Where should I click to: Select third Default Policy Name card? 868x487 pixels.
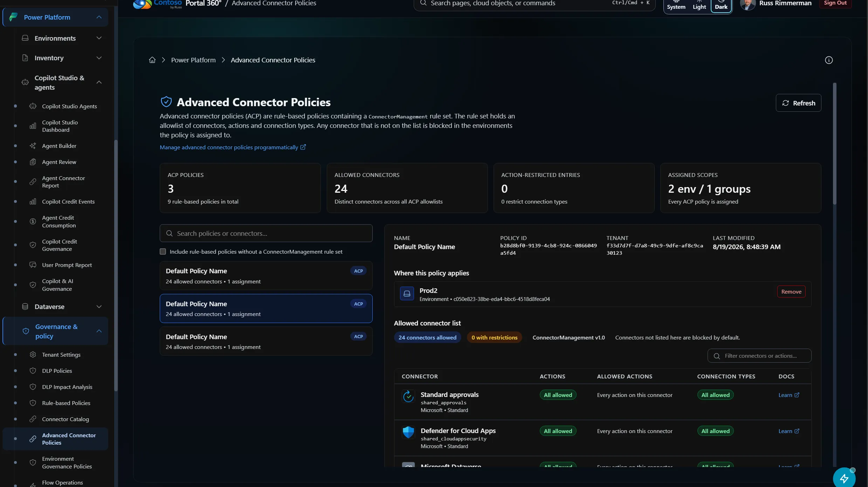pos(266,341)
